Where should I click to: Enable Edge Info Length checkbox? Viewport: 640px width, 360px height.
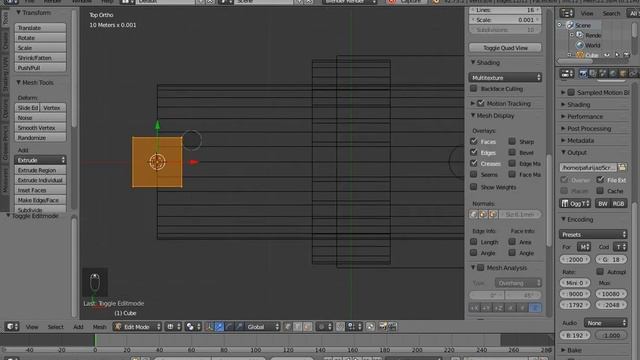click(473, 242)
